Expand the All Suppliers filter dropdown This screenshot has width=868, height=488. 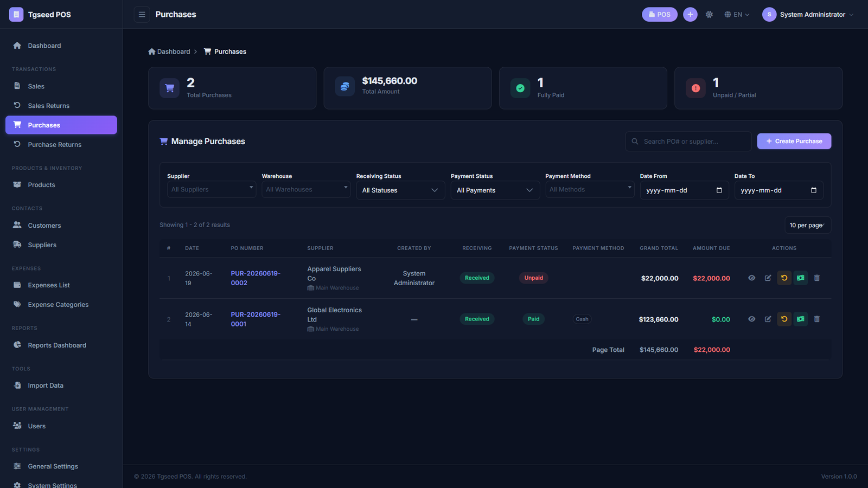[x=212, y=189]
